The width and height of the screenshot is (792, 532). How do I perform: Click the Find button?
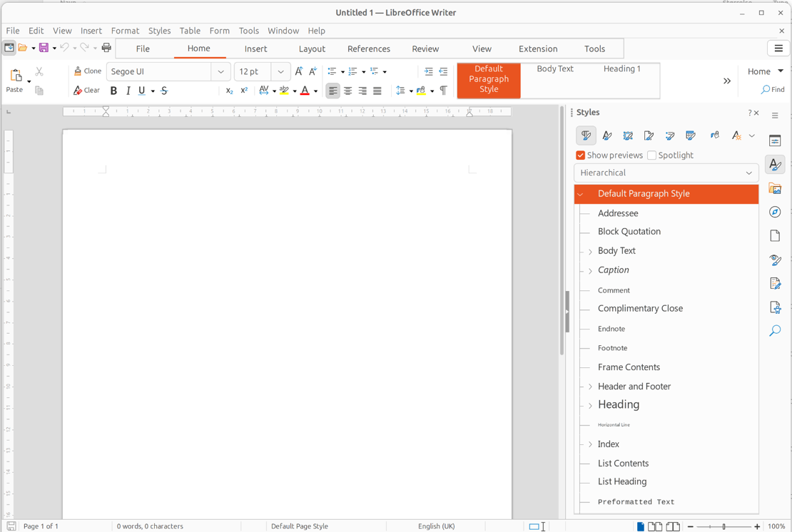(773, 90)
